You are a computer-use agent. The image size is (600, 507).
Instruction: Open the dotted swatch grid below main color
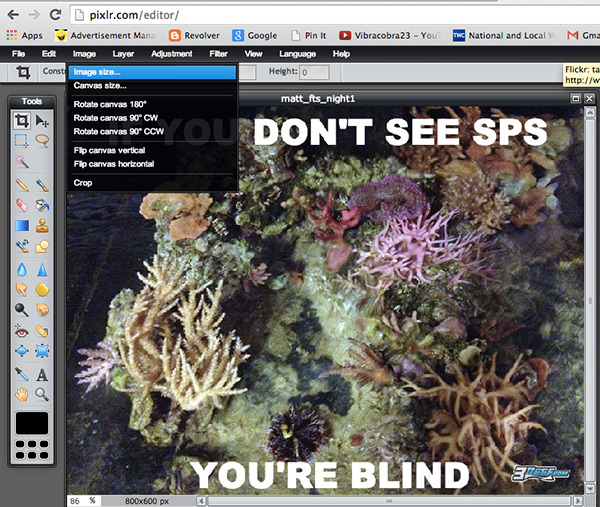(32, 449)
